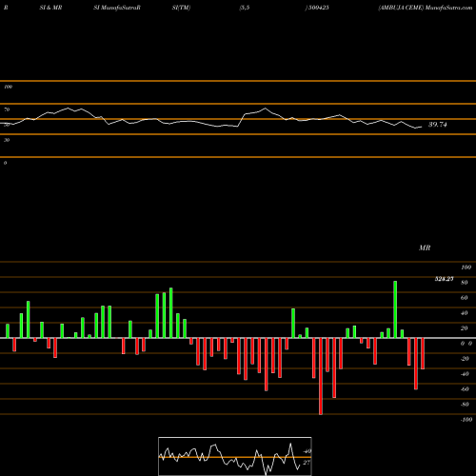
Task: Click the end of the RSI line
Action: pyautogui.click(x=422, y=127)
